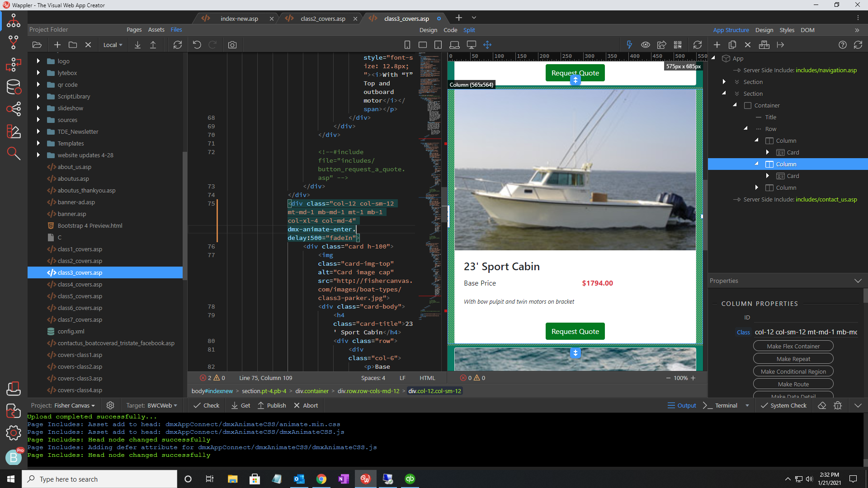Image resolution: width=868 pixels, height=488 pixels.
Task: Open the BWCWeb target dropdown
Action: 162,405
